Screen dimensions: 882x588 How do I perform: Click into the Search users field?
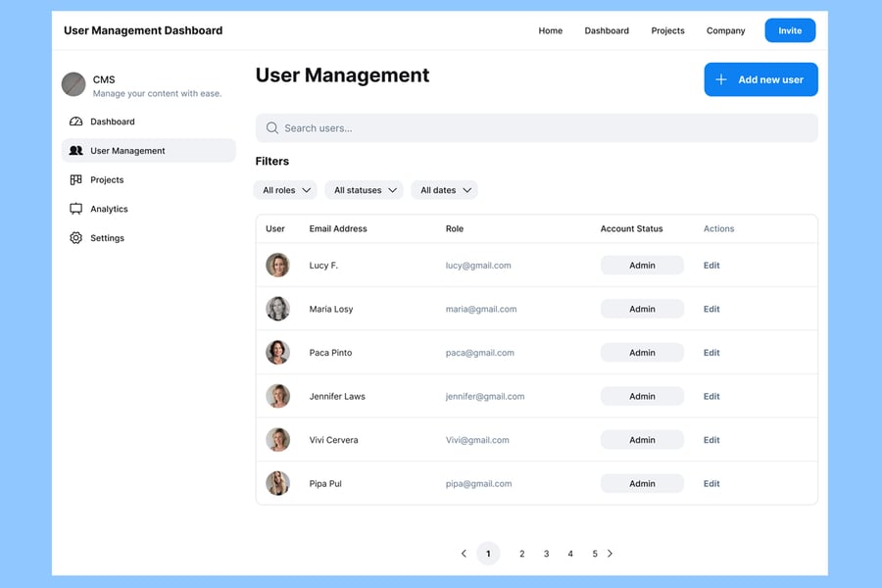(539, 128)
